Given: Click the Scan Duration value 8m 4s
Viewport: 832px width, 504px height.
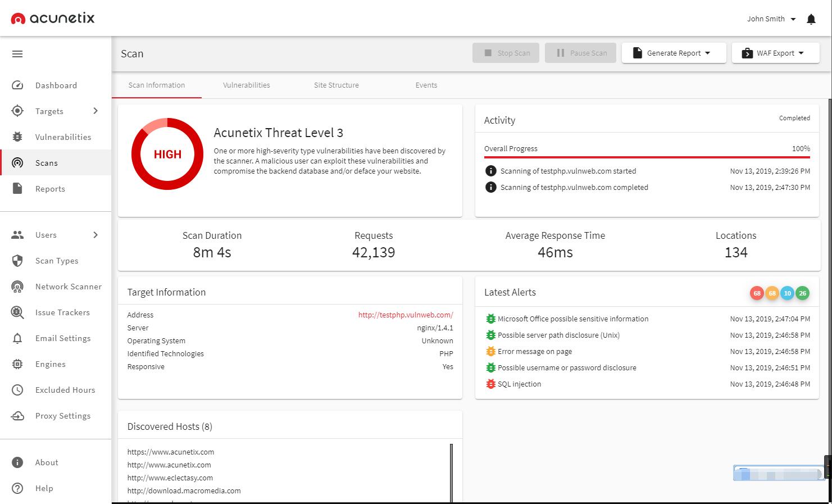Looking at the screenshot, I should pyautogui.click(x=212, y=252).
